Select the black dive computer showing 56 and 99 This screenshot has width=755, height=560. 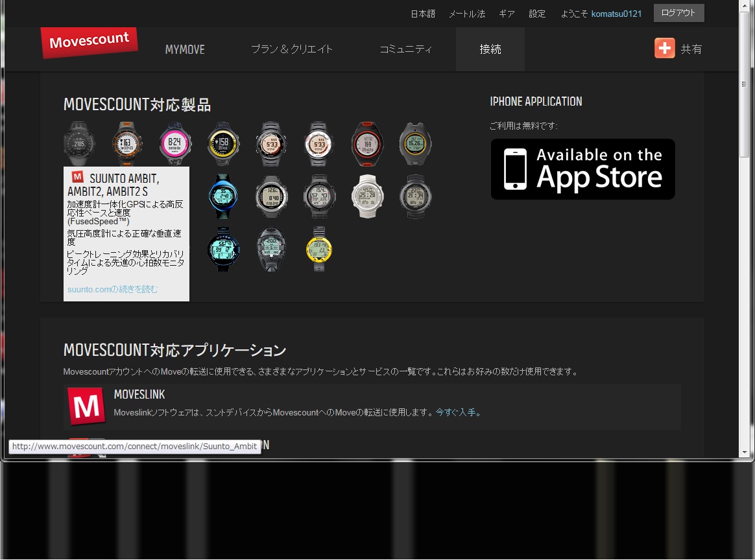click(x=223, y=249)
